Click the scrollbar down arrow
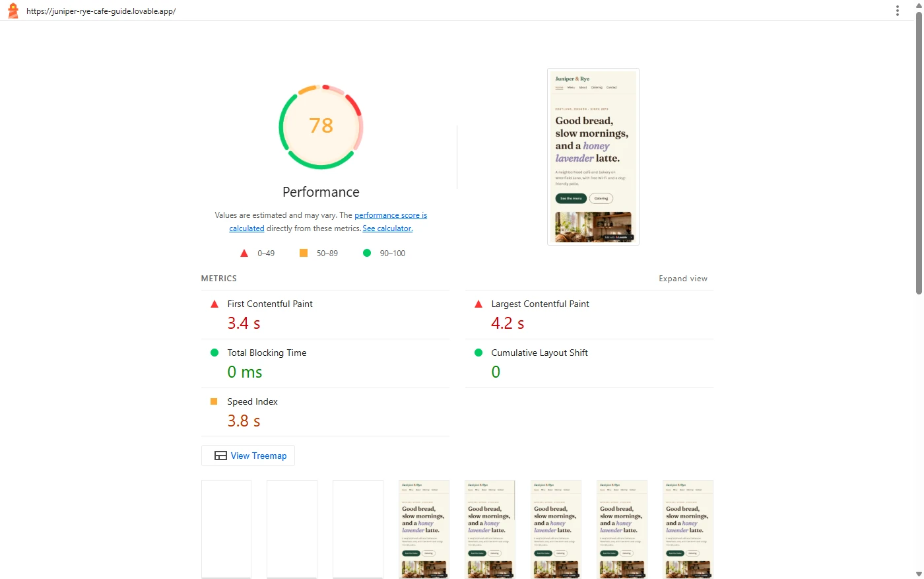Viewport: 924px width, 579px height. pos(919,574)
